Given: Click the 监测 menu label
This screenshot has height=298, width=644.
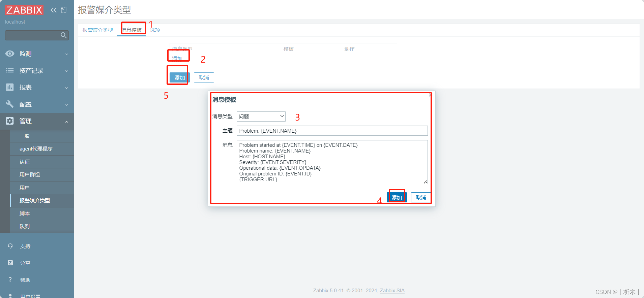Looking at the screenshot, I should click(x=26, y=54).
